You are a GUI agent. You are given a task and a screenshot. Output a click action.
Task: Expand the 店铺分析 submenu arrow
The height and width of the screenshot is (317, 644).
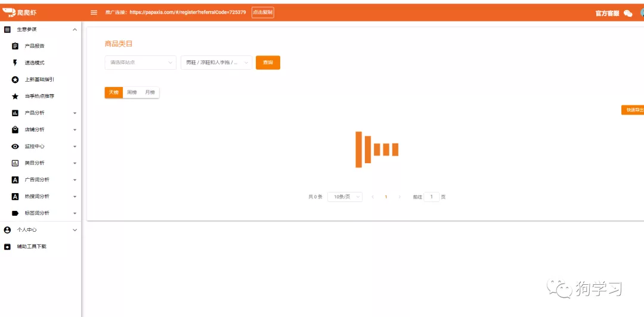click(75, 130)
